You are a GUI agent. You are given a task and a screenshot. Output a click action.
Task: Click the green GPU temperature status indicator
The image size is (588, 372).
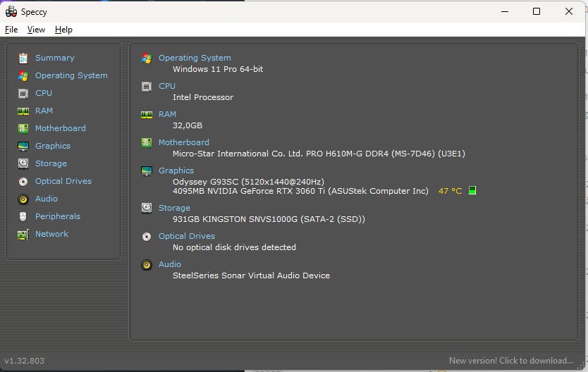pos(472,191)
